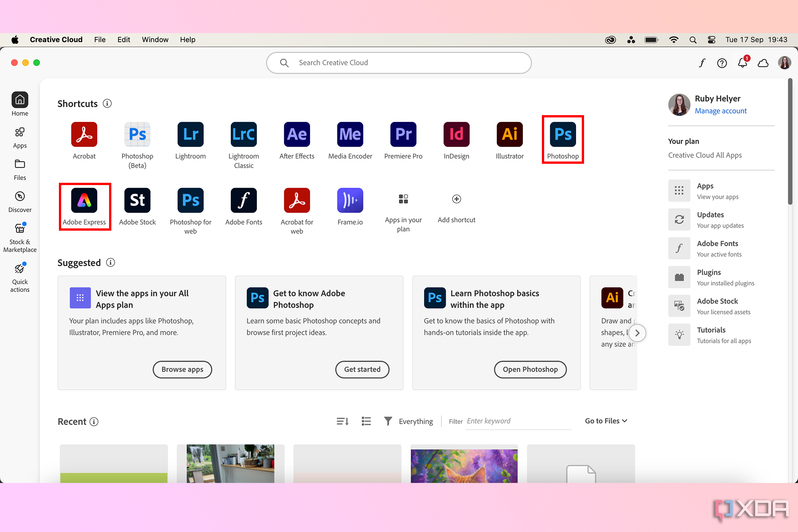Open Lightroom shortcut
Screen dimensions: 798x532
click(190, 135)
